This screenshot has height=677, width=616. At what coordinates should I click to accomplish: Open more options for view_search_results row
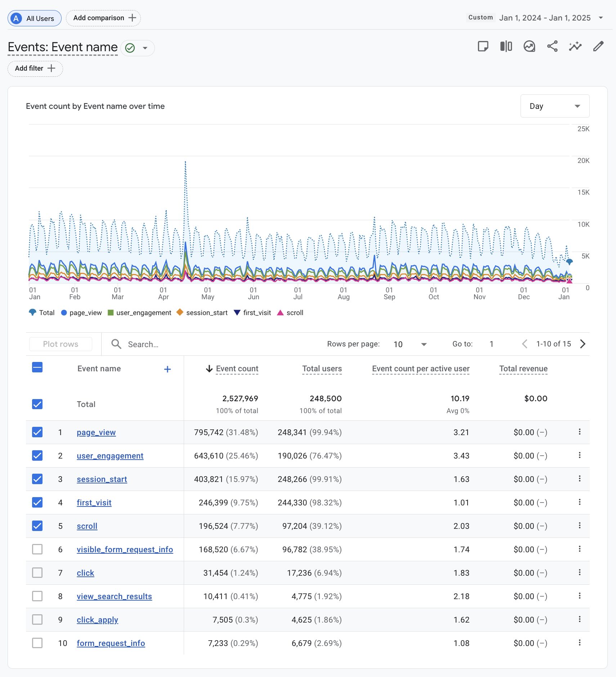tap(580, 596)
